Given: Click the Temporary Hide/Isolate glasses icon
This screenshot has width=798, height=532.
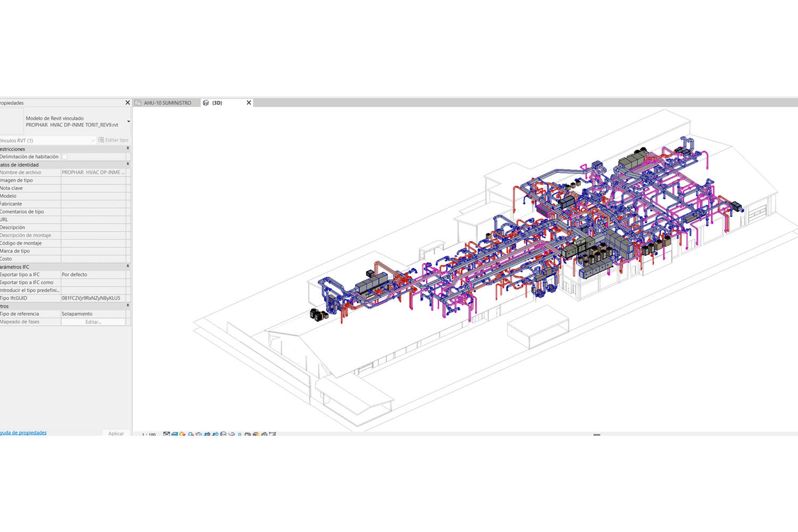Looking at the screenshot, I should [x=231, y=434].
